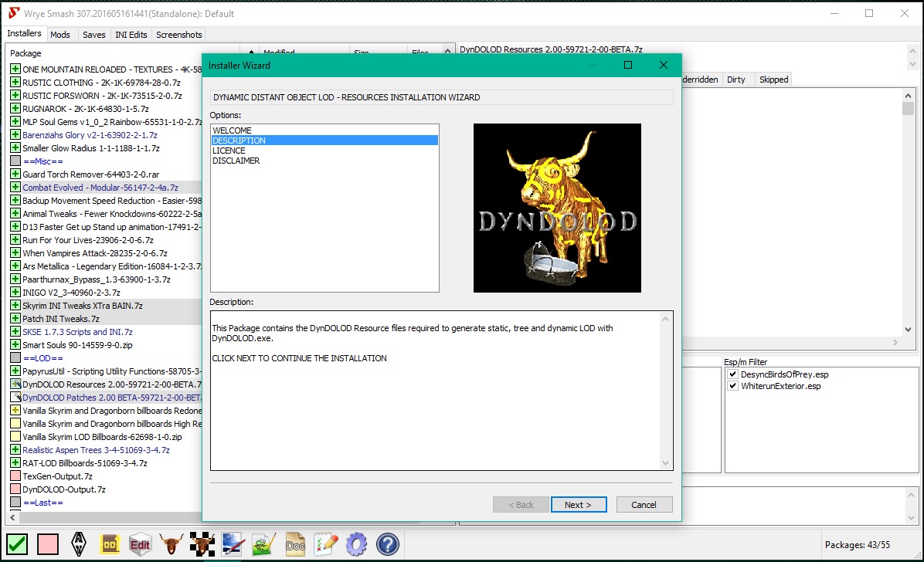Open the Saves tab
The height and width of the screenshot is (562, 924).
pyautogui.click(x=93, y=35)
